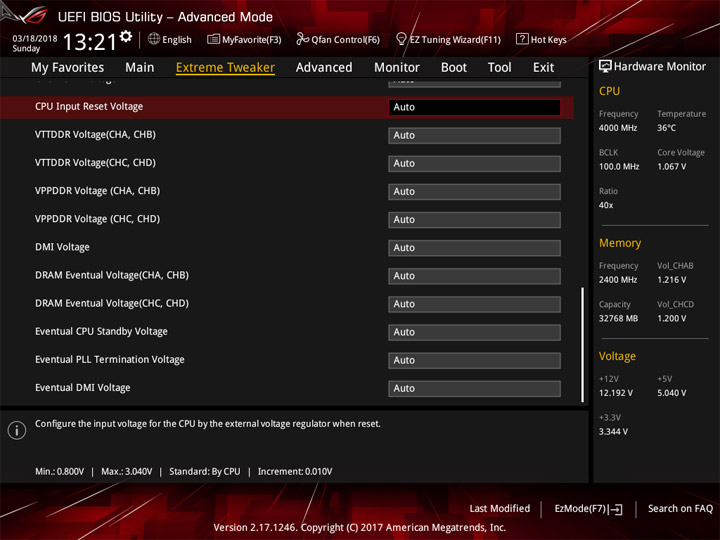Open the Tool tab

500,68
